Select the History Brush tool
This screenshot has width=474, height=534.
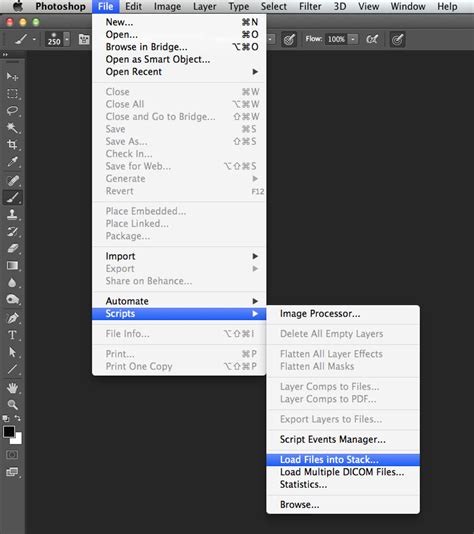12,232
